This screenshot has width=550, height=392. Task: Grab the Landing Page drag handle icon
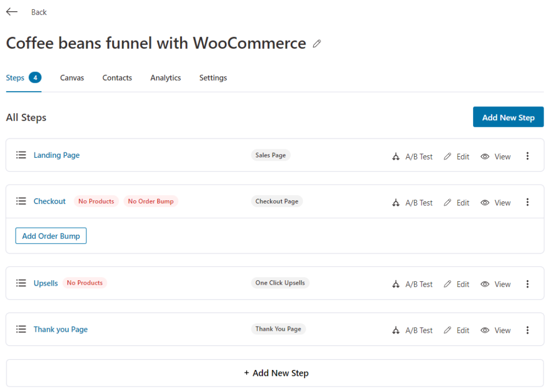click(x=21, y=155)
